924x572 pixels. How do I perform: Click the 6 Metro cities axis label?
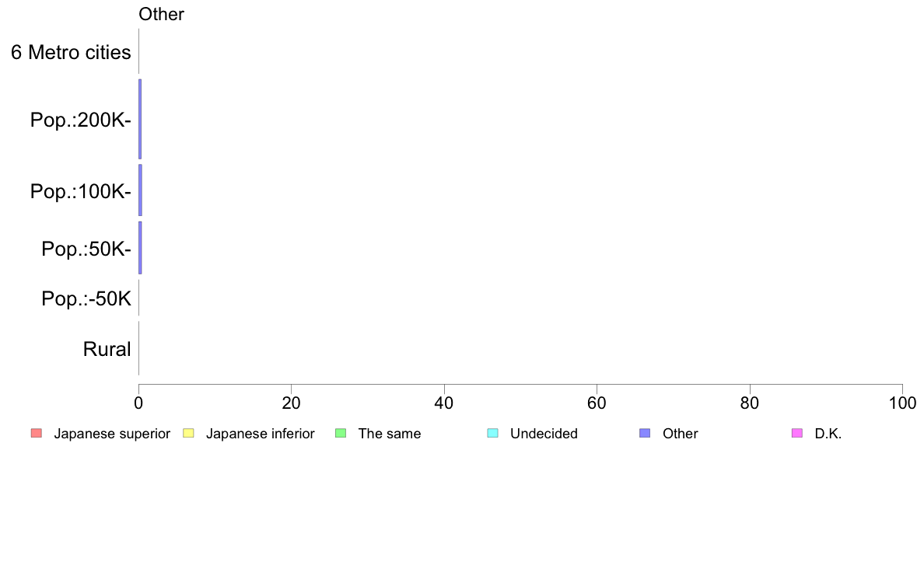(71, 52)
